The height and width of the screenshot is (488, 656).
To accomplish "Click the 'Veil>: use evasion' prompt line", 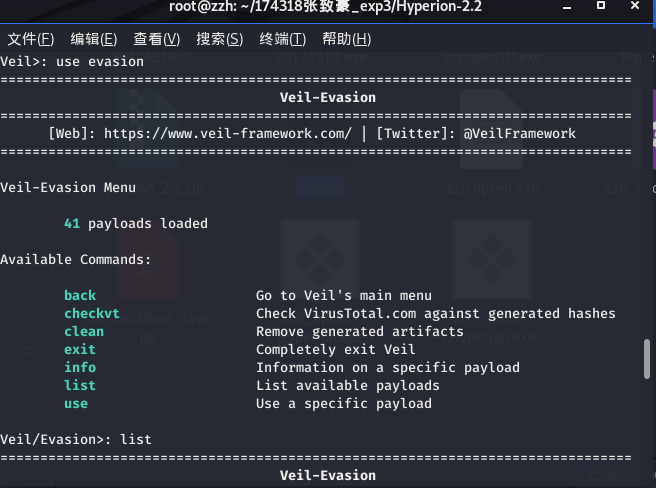I will [x=72, y=62].
